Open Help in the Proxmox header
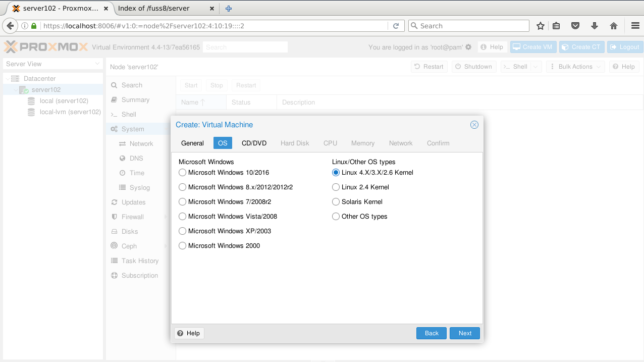Viewport: 644px width, 362px height. (x=492, y=47)
